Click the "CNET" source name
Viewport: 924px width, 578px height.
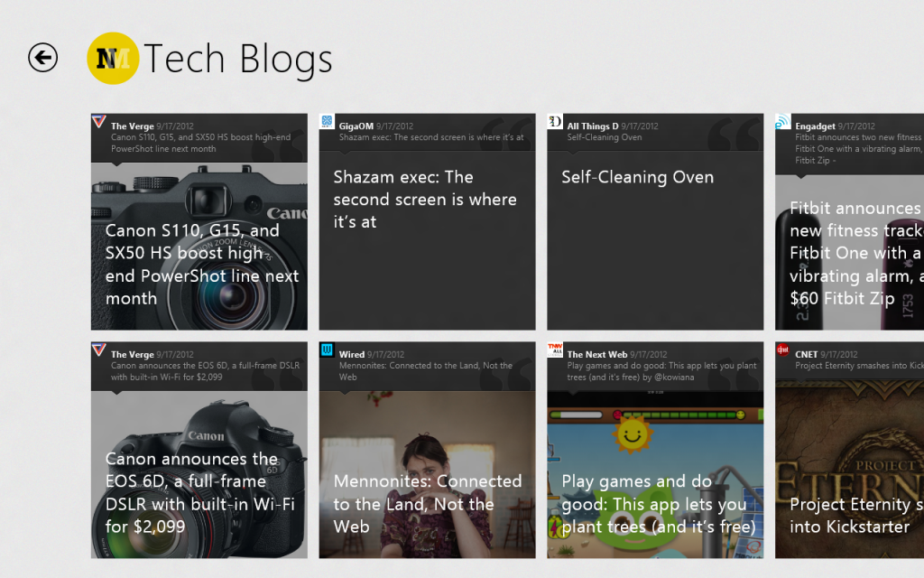click(806, 354)
